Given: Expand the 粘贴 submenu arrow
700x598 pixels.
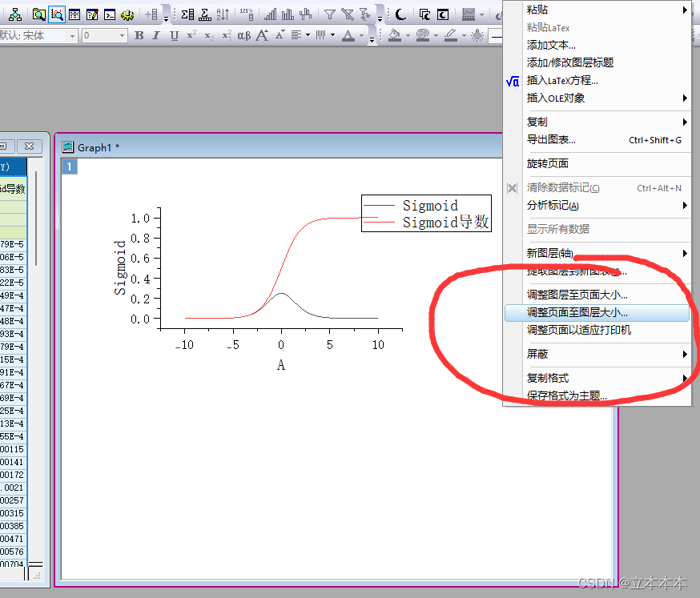Looking at the screenshot, I should [x=685, y=10].
